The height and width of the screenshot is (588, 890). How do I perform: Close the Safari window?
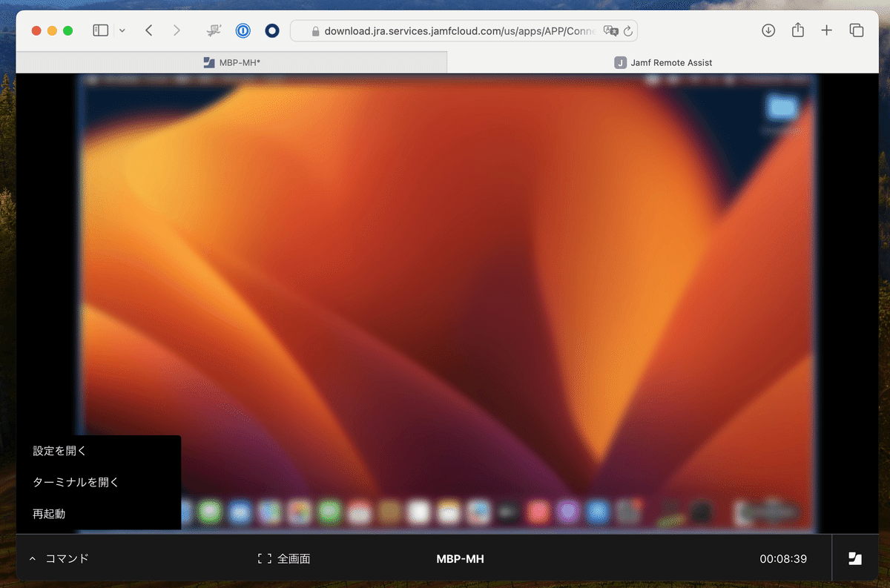pos(36,30)
